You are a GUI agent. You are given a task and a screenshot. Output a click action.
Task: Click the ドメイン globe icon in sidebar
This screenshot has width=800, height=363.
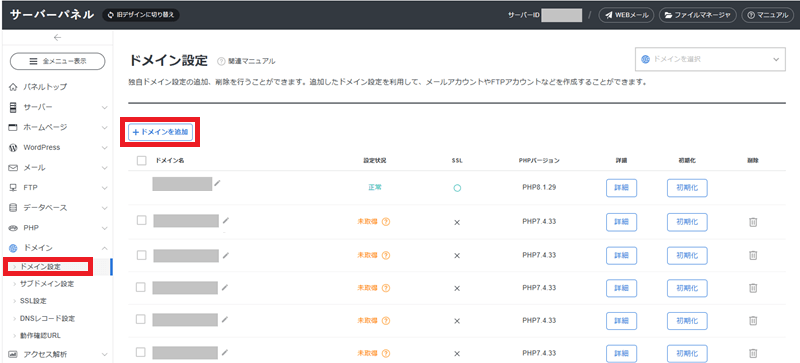14,248
